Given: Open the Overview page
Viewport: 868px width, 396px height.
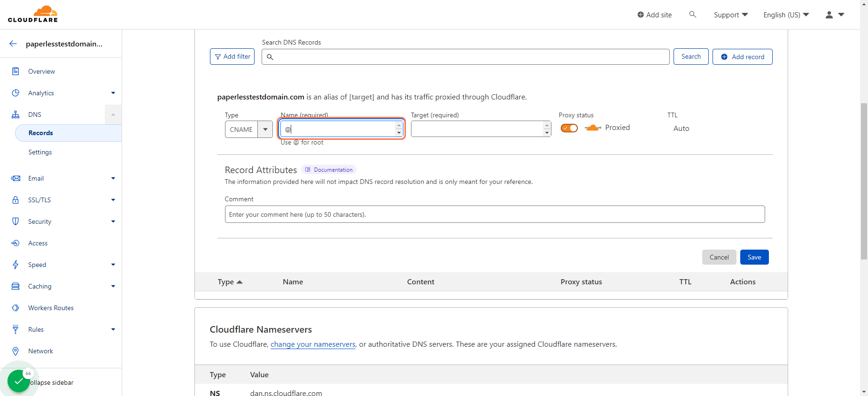Looking at the screenshot, I should [41, 71].
